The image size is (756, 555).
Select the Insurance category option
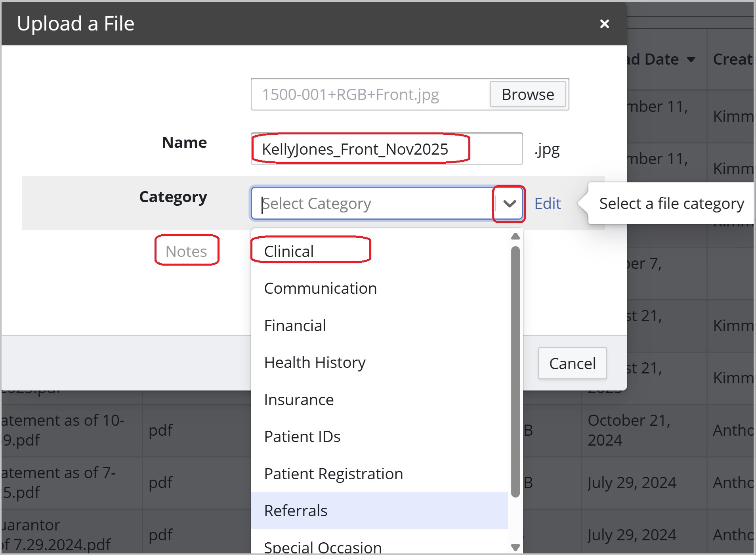299,400
